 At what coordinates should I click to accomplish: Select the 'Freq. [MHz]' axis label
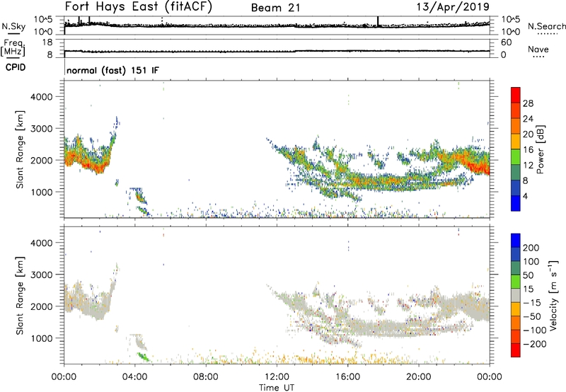pyautogui.click(x=13, y=47)
